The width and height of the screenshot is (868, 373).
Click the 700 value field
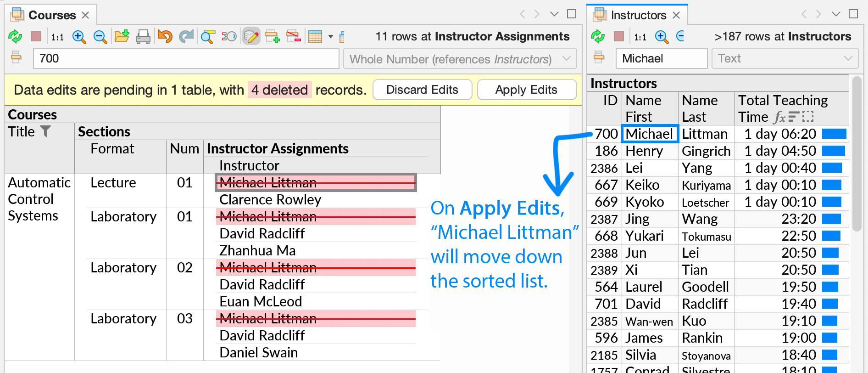(186, 58)
